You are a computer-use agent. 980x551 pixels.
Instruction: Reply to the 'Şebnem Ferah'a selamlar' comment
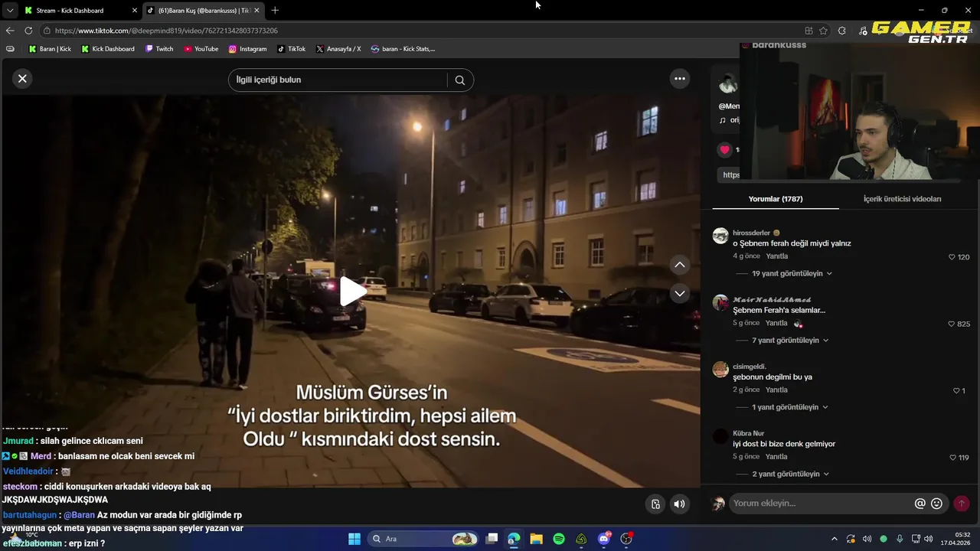(x=776, y=323)
